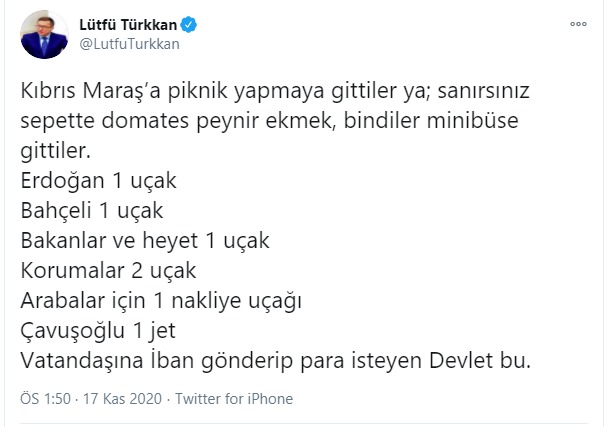
Task: Click the line Bakanlar ve heyet 1 uçak
Action: point(145,242)
